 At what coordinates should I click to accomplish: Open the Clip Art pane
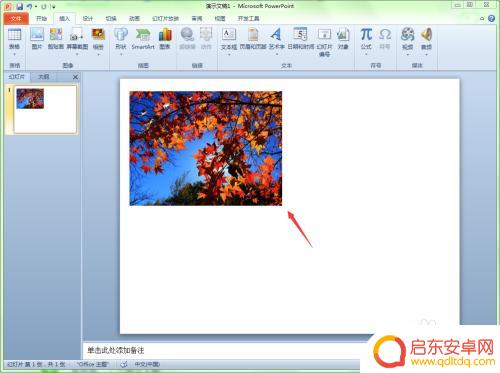(x=56, y=39)
